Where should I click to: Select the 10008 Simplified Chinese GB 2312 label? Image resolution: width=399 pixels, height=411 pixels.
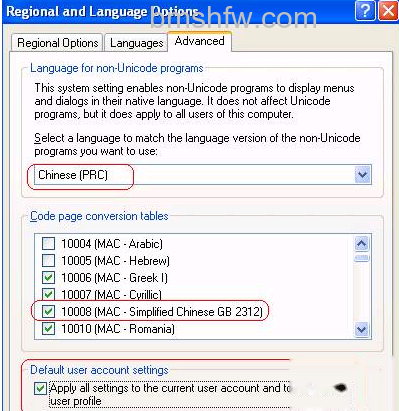click(x=162, y=312)
